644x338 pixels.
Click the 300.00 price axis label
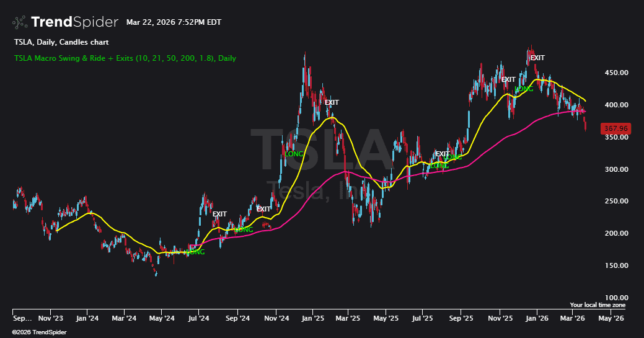616,169
